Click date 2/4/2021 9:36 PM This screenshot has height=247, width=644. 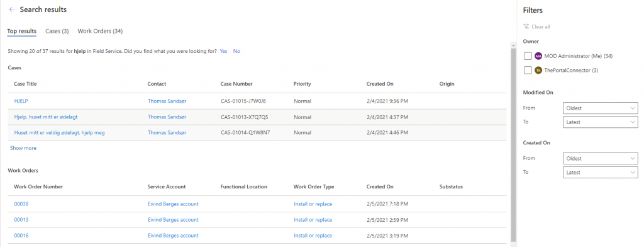tap(387, 101)
